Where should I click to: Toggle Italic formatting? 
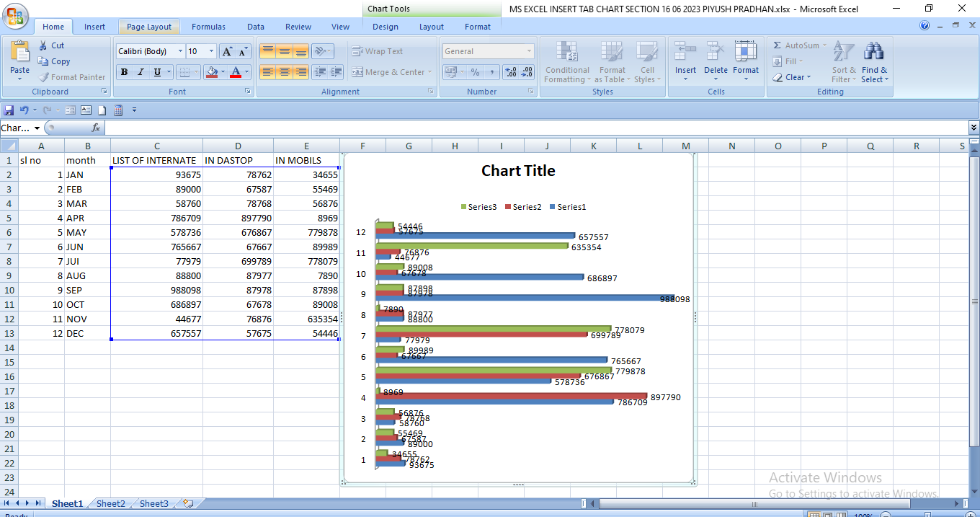click(141, 72)
